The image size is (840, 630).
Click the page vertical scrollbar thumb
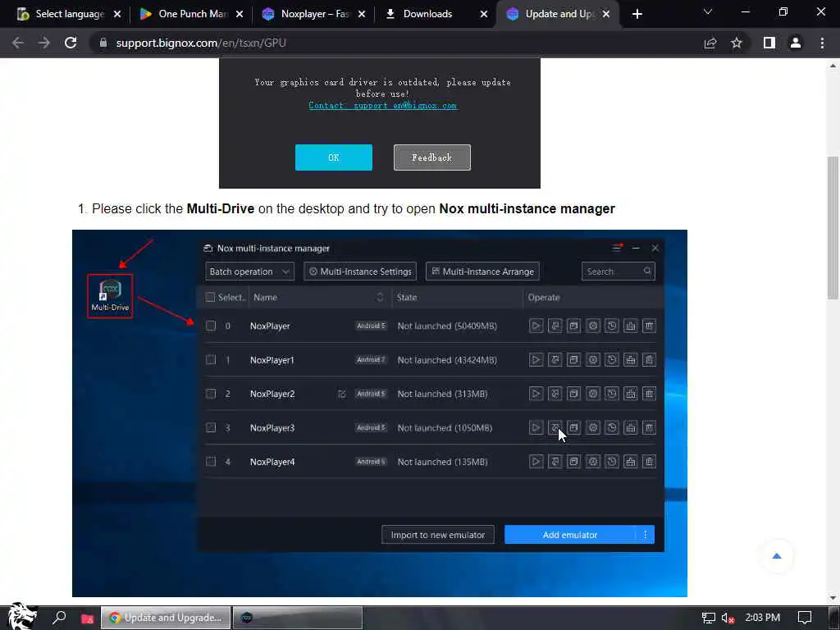(x=833, y=228)
